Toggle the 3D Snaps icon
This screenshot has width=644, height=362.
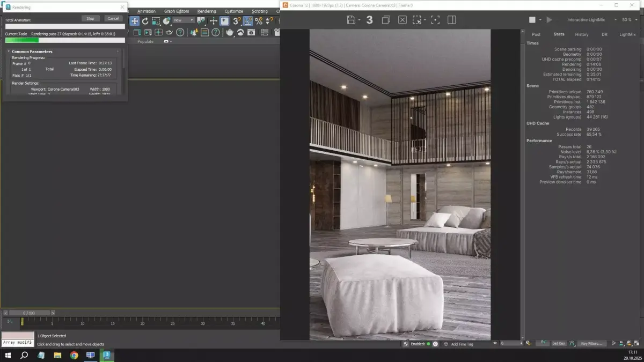[237, 21]
